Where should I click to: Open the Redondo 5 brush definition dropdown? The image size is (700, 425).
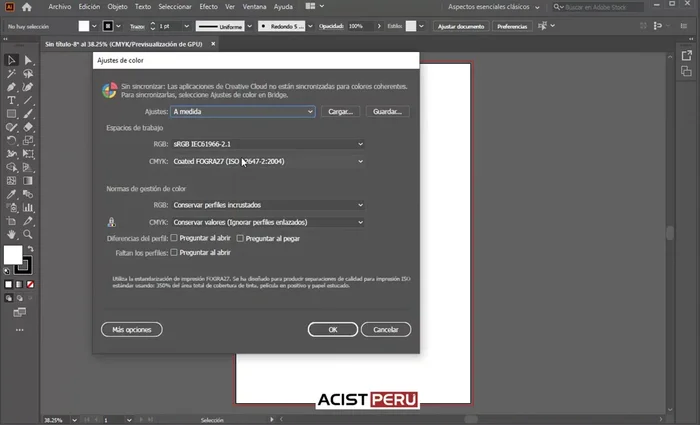(x=310, y=26)
